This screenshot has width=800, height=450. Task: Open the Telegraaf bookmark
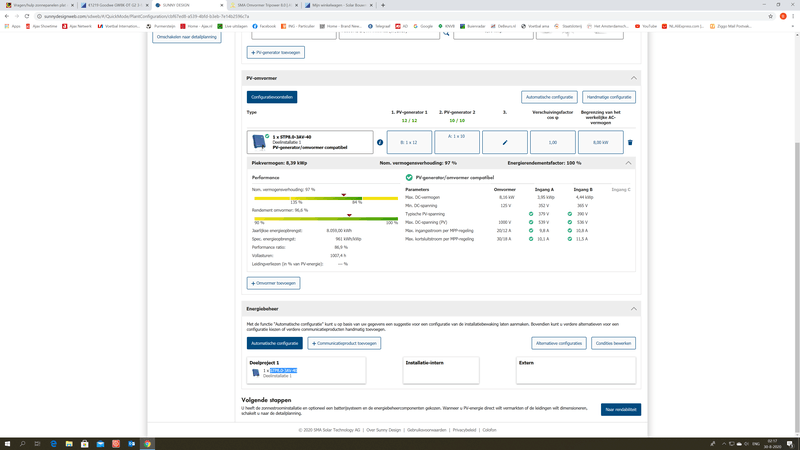pos(379,26)
